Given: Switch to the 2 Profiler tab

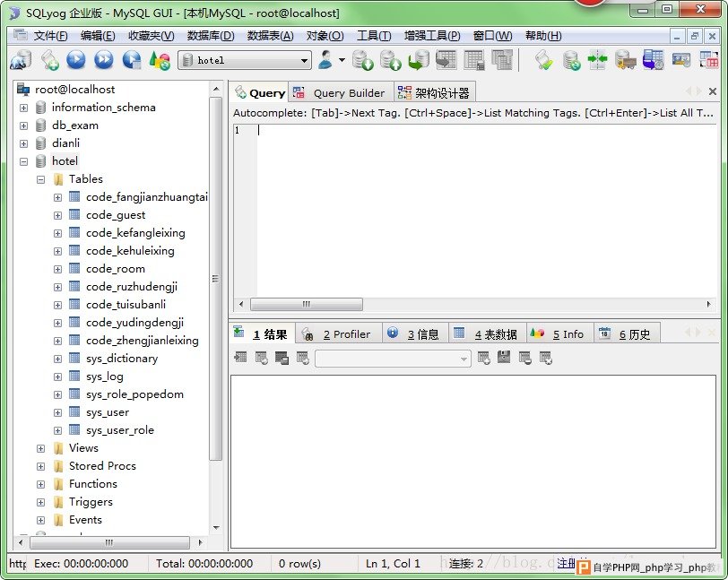Looking at the screenshot, I should coord(339,333).
